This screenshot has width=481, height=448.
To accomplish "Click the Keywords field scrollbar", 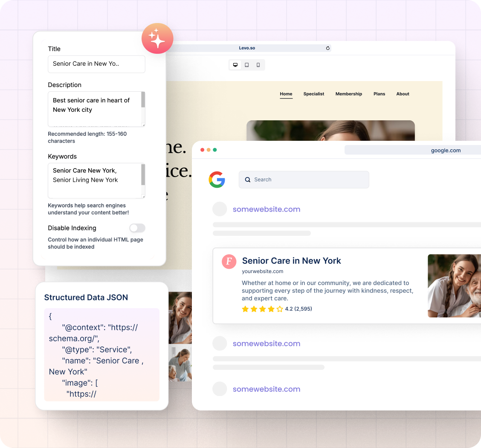I will pos(143,174).
